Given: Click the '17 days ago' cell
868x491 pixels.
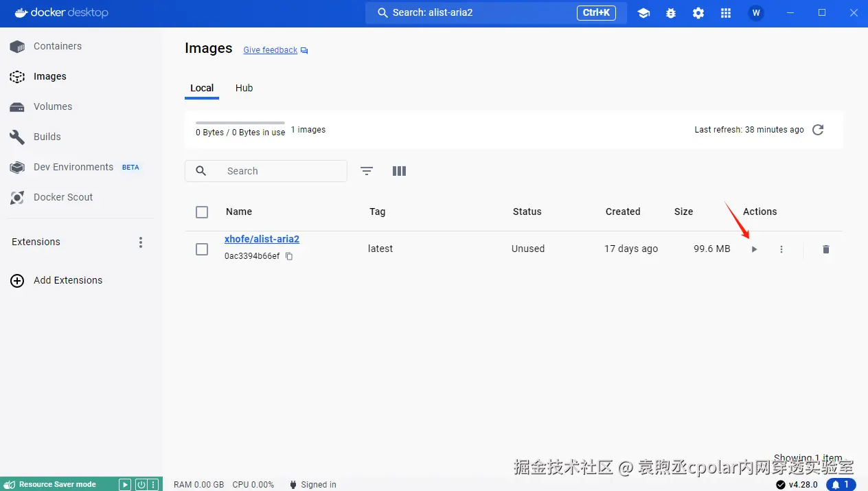Looking at the screenshot, I should click(631, 249).
